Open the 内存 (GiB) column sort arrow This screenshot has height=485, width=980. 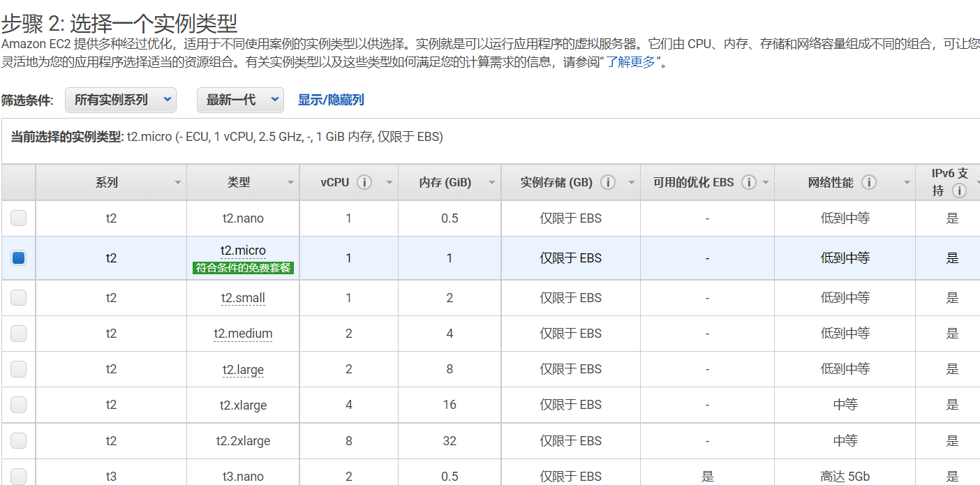point(491,183)
